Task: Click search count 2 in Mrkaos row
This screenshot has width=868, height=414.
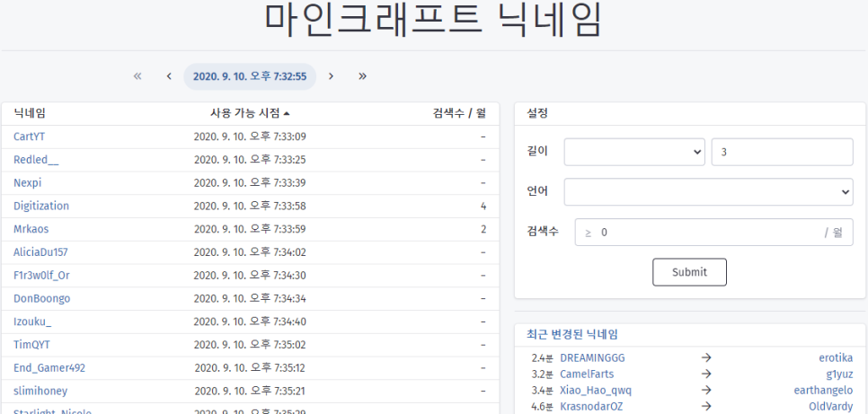Action: pos(483,229)
